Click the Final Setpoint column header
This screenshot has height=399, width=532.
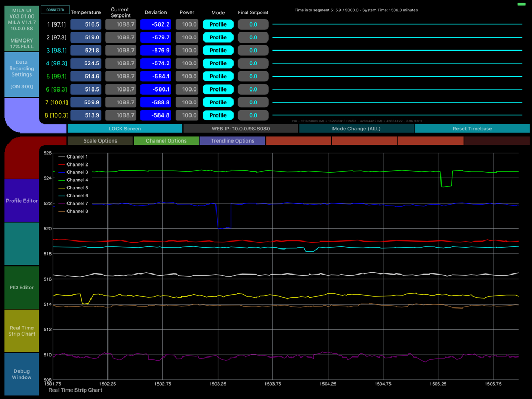click(253, 12)
